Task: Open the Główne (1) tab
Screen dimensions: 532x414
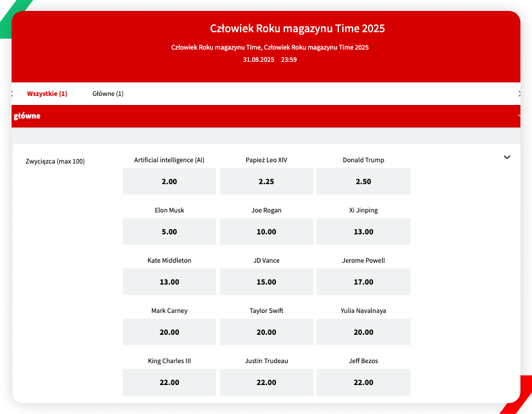Action: tap(108, 94)
